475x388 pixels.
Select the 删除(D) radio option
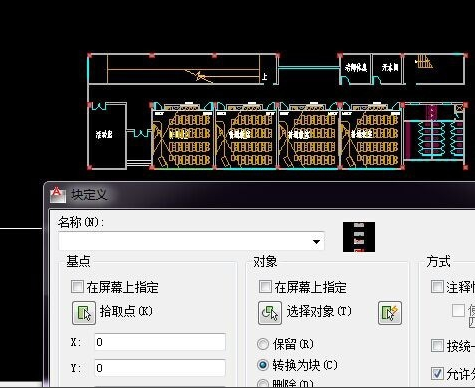263,384
